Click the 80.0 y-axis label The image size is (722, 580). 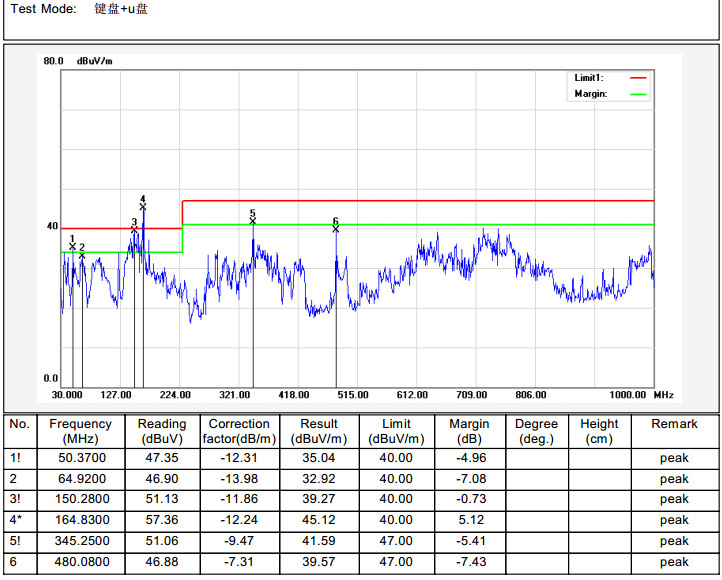(53, 61)
